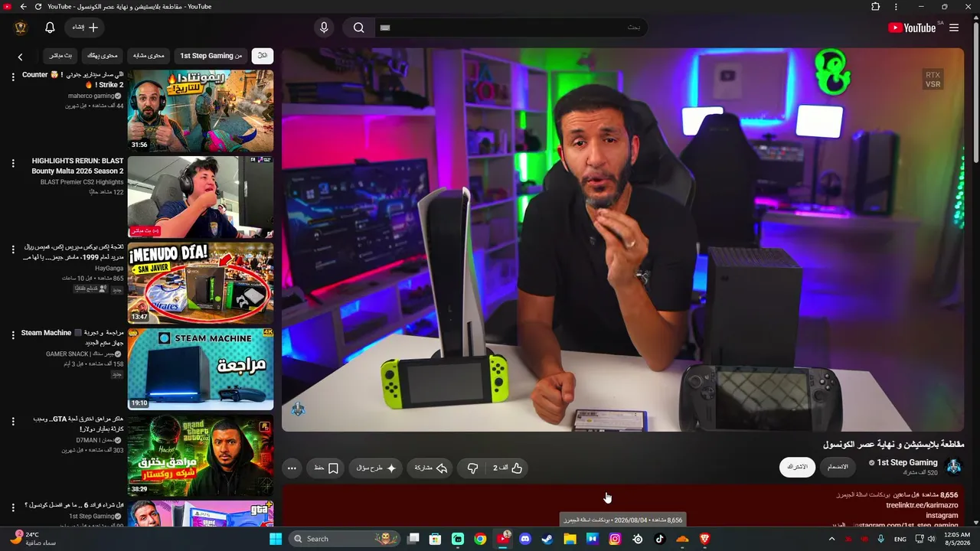
Task: Visit the D7MAN channel
Action: click(x=96, y=441)
